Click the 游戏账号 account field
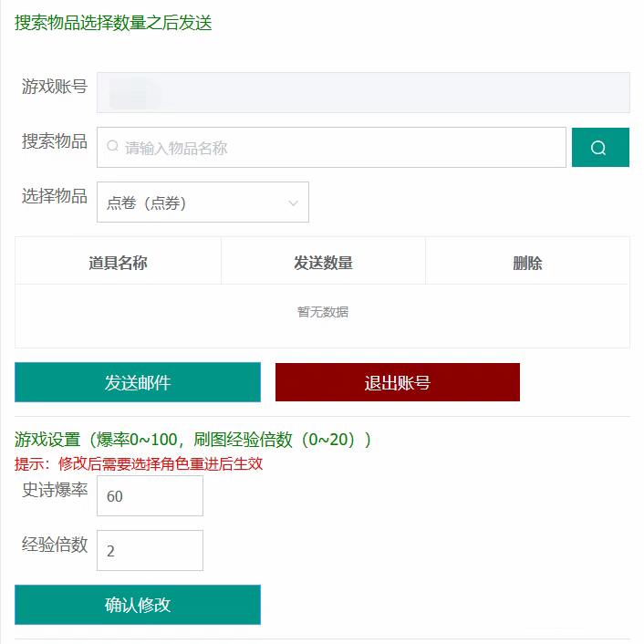Viewport: 644px width, 644px height. pos(363,92)
